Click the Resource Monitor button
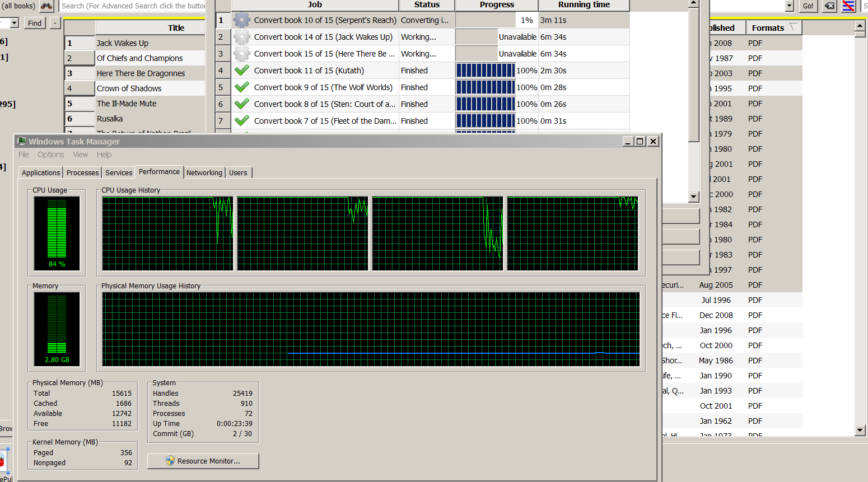868x482 pixels. [203, 461]
